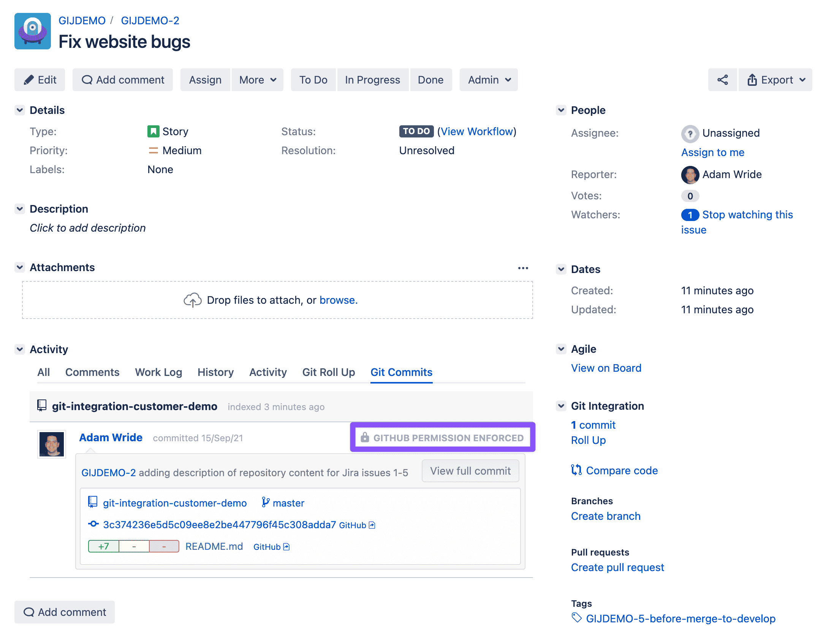Collapse the Agile section
The height and width of the screenshot is (644, 826).
[561, 349]
